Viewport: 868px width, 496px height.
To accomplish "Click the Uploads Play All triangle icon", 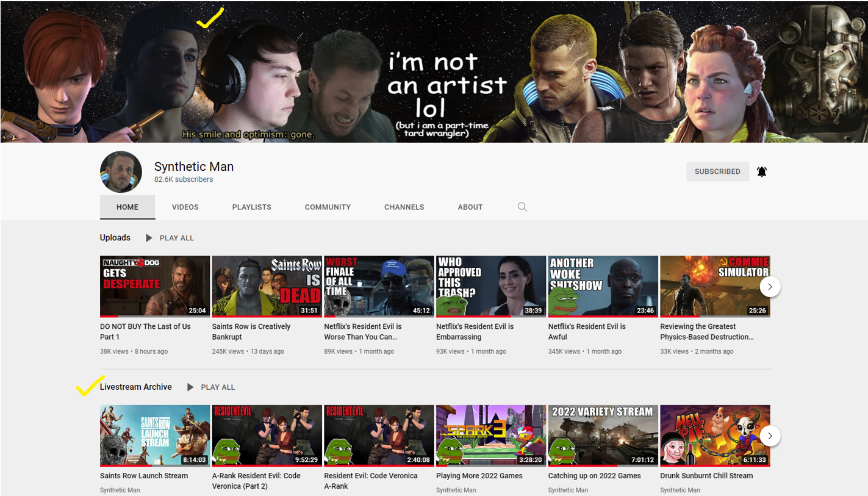I will click(x=149, y=238).
